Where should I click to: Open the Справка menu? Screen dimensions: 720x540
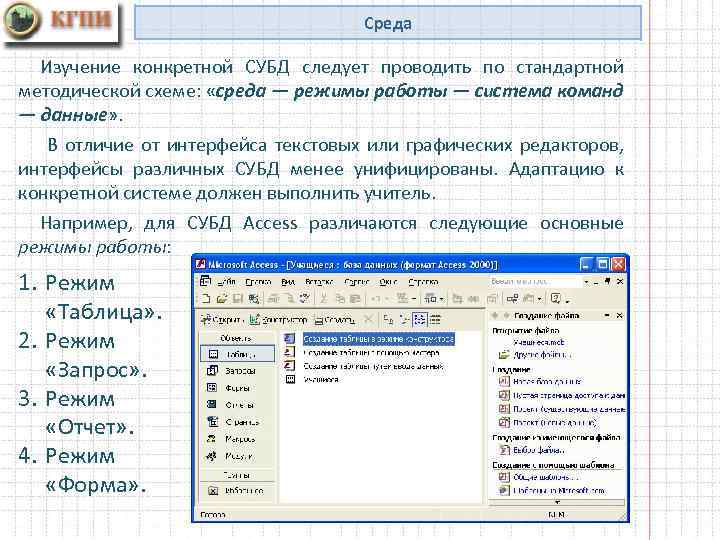(423, 281)
